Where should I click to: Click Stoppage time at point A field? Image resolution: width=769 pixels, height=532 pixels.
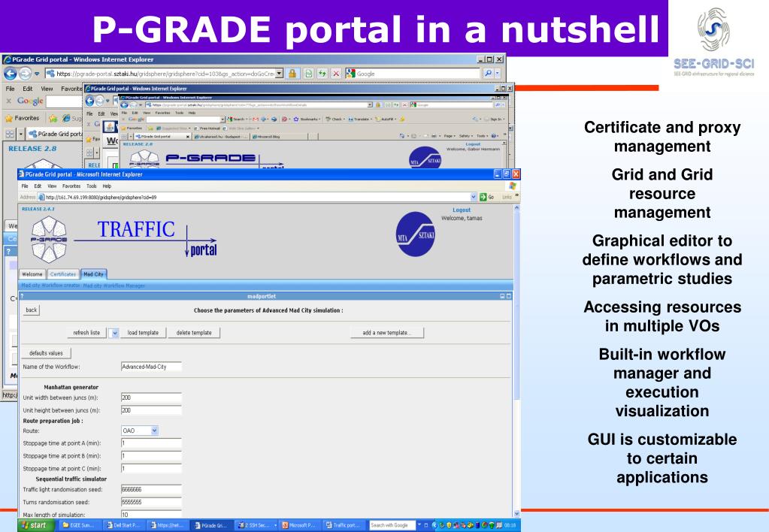[x=151, y=443]
